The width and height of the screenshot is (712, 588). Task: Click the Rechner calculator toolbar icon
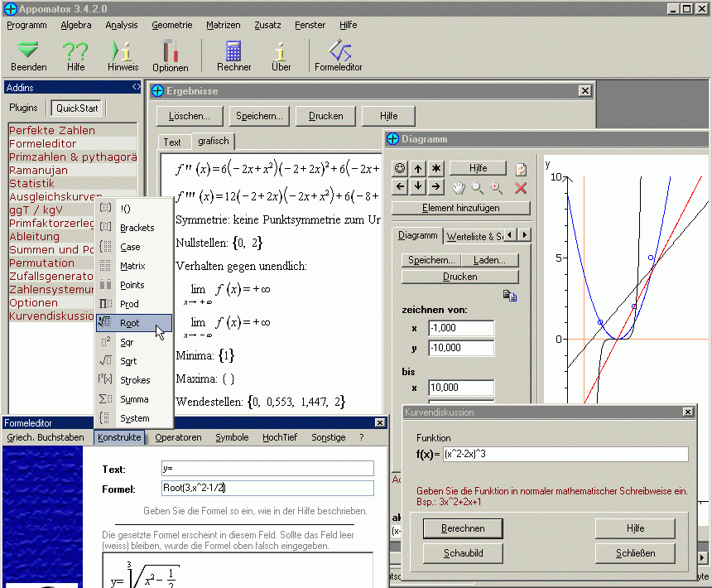pos(233,55)
